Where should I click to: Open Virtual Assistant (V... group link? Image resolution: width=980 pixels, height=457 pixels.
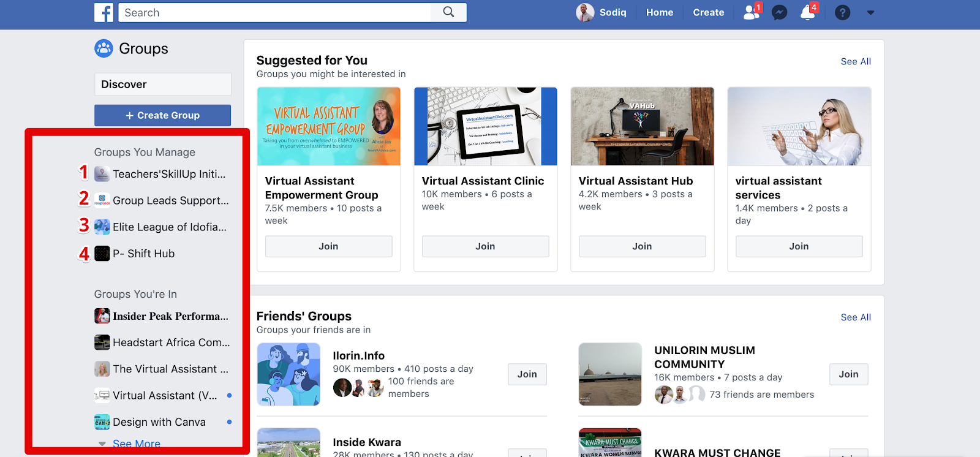click(165, 396)
